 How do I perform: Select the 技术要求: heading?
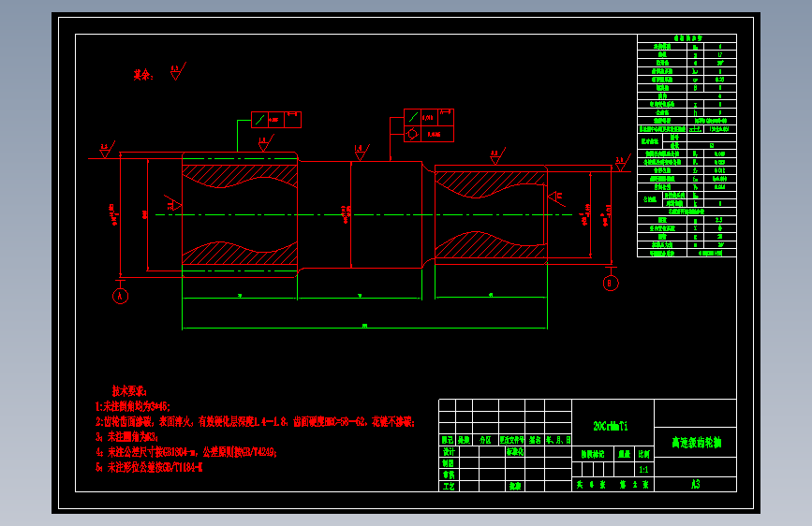tap(129, 391)
